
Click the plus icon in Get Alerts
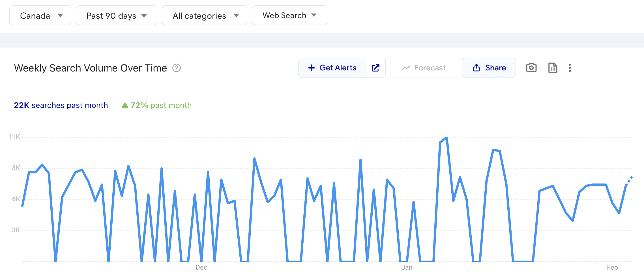coord(311,68)
